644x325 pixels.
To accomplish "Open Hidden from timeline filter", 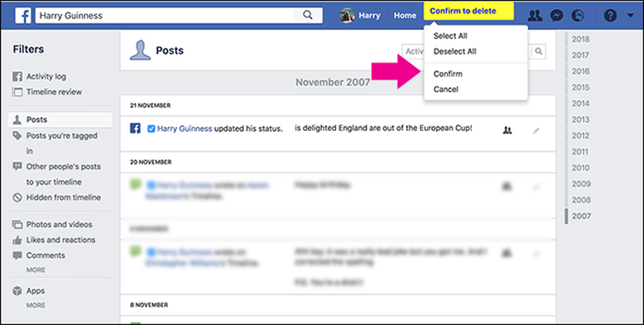I will pos(57,197).
